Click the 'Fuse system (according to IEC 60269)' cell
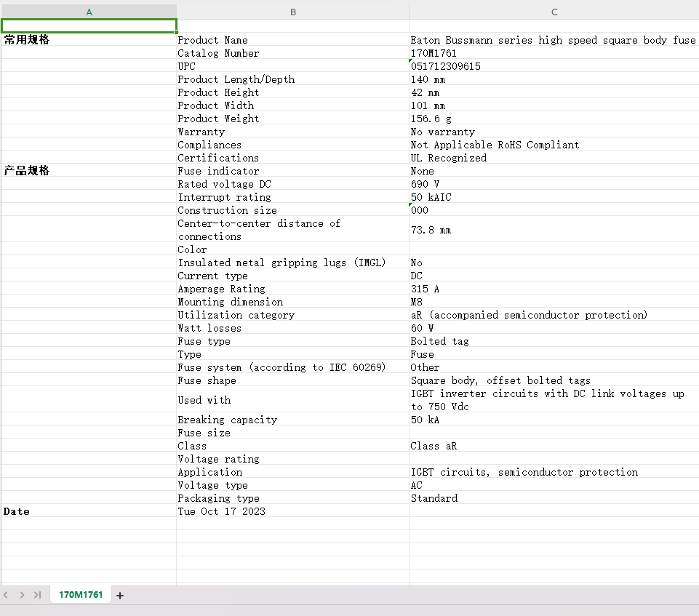Image resolution: width=699 pixels, height=616 pixels. 293,367
